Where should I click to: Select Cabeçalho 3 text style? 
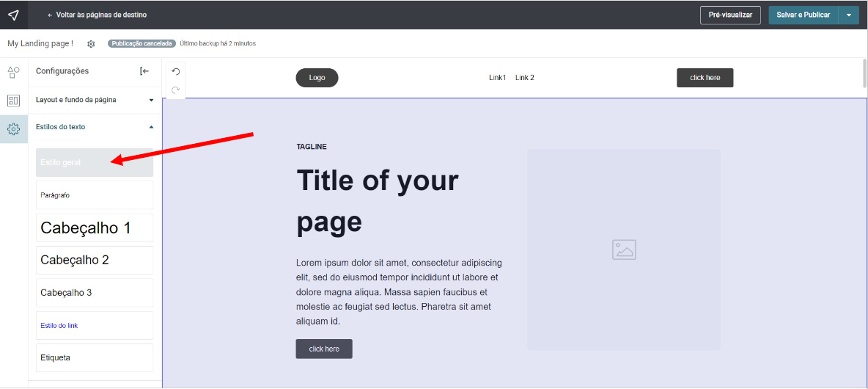point(95,293)
